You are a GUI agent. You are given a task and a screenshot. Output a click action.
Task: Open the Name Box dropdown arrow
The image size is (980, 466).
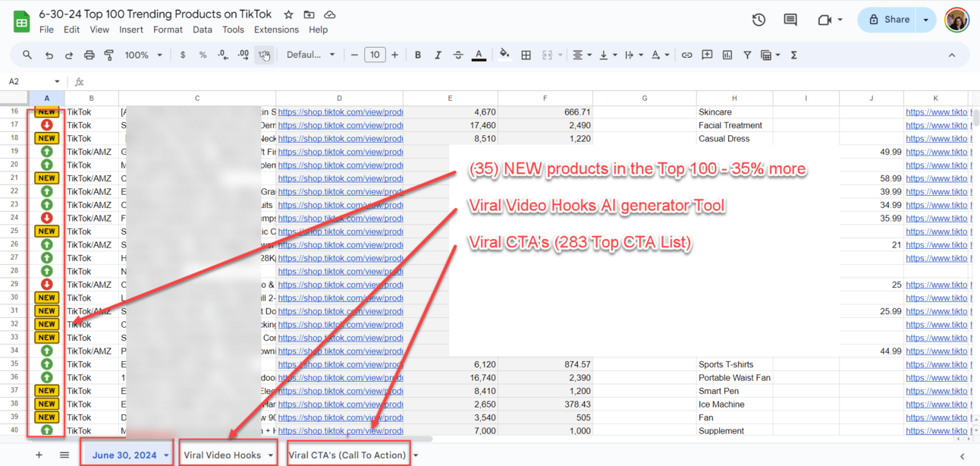click(57, 81)
